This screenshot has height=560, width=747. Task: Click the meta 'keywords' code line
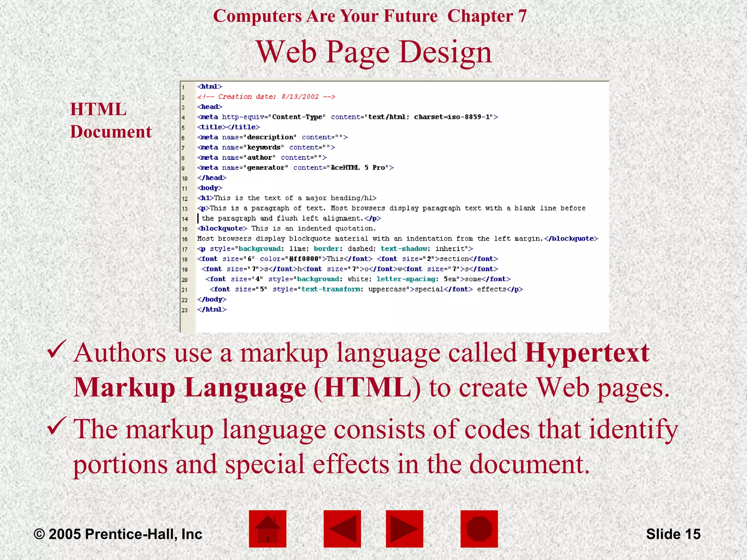pos(266,147)
